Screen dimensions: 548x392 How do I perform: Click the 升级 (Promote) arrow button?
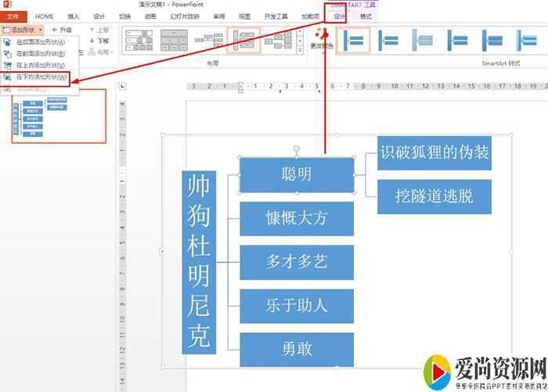click(65, 30)
